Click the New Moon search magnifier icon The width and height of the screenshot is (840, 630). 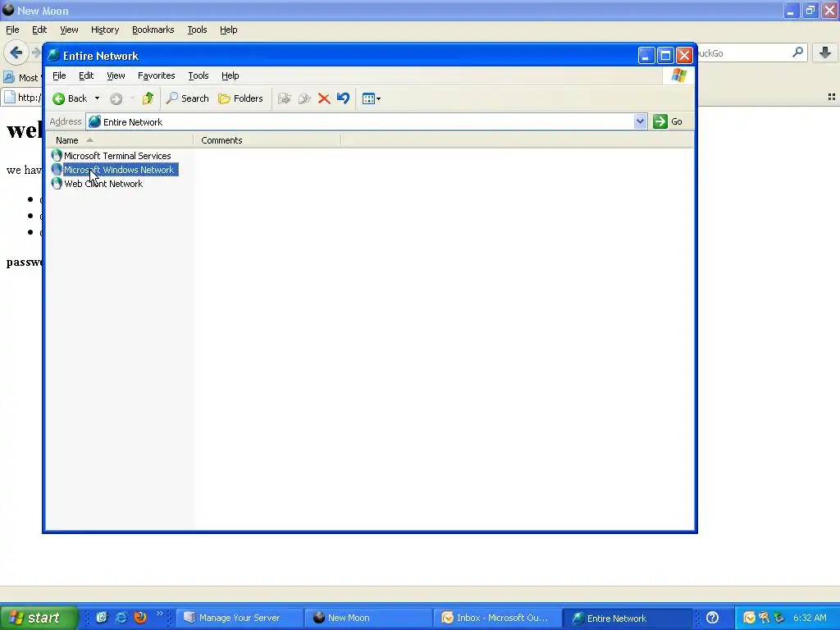pos(797,52)
